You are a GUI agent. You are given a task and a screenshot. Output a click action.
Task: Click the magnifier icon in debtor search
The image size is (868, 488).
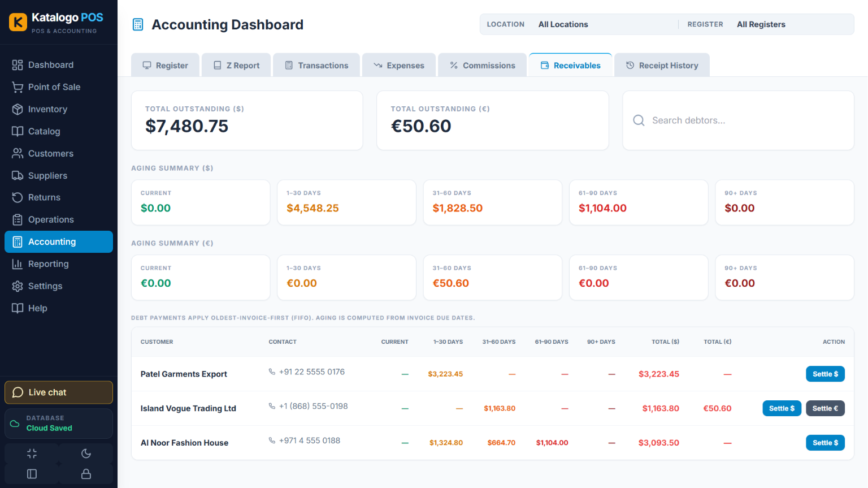tap(639, 120)
